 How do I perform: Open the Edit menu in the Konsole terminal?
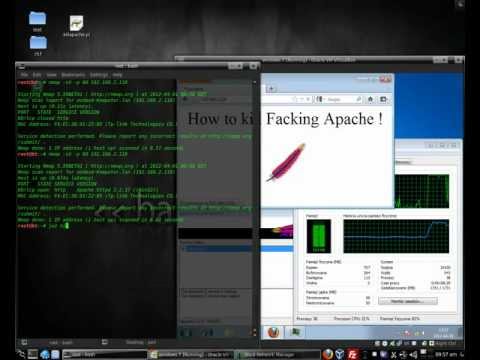point(37,75)
